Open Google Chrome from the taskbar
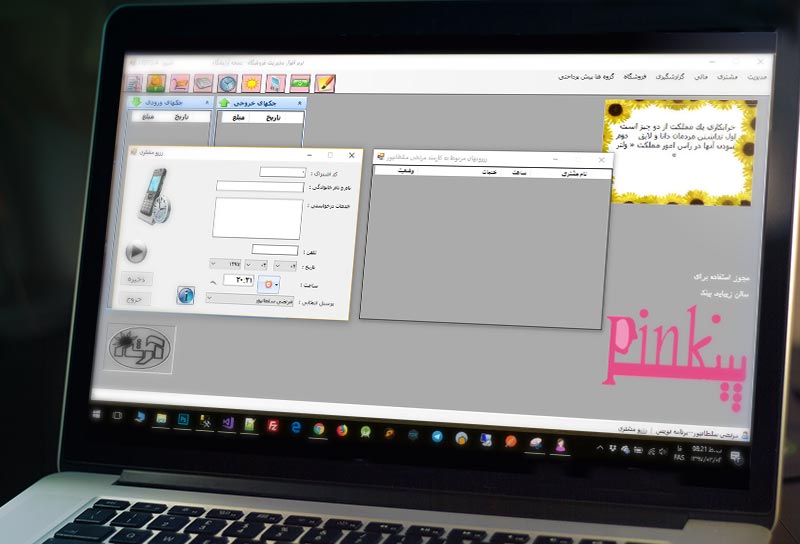This screenshot has width=800, height=544. tap(318, 428)
